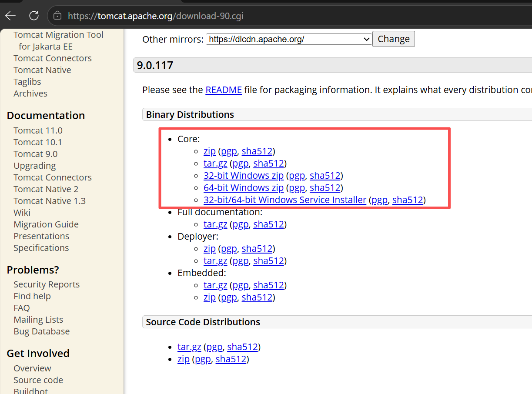Open Tomcat Native sidebar link
Screen dimensions: 532x394
pyautogui.click(x=42, y=70)
